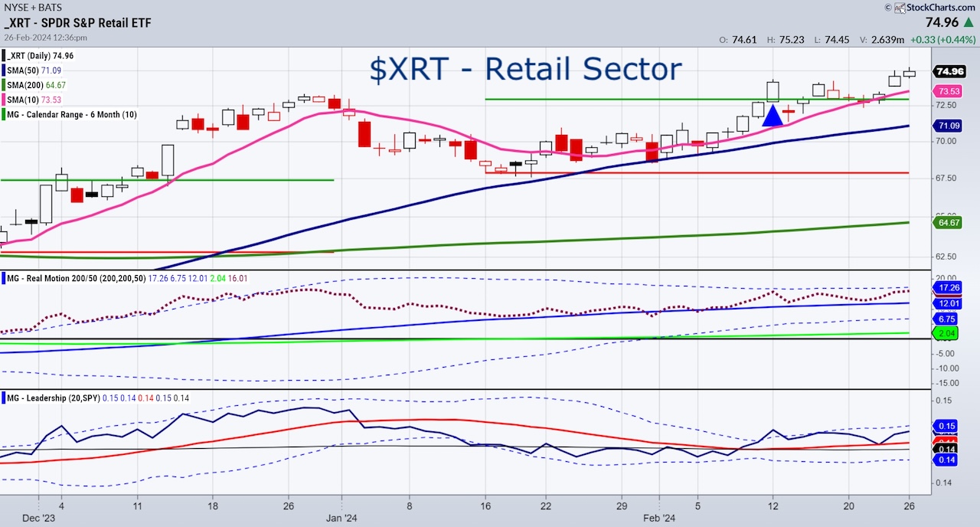Click the blue 71.09 price flag on axis

coord(948,126)
